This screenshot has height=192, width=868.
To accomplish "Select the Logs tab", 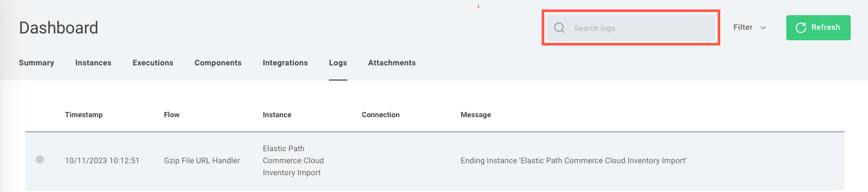I will (x=338, y=63).
